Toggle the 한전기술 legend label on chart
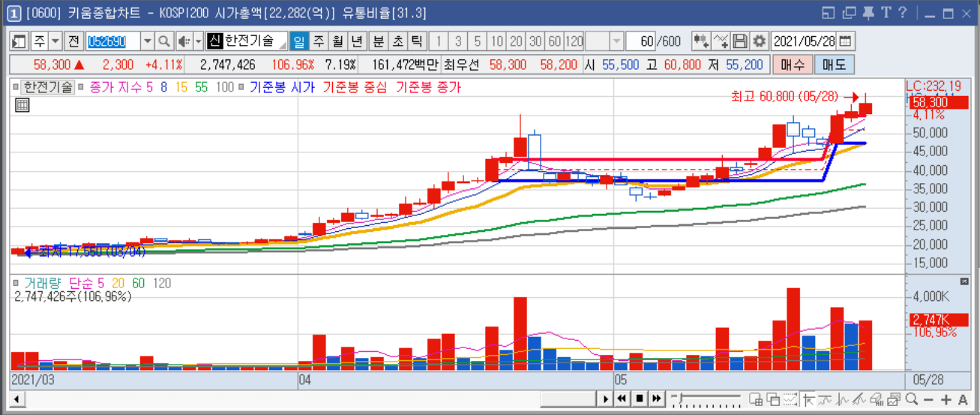 (x=48, y=87)
